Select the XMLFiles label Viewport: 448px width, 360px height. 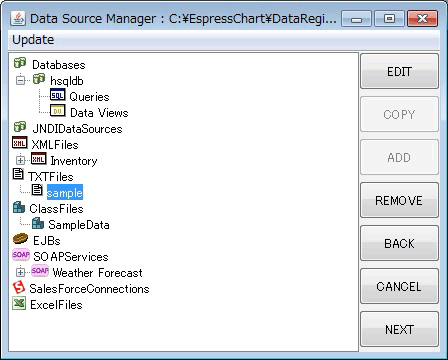pos(55,145)
